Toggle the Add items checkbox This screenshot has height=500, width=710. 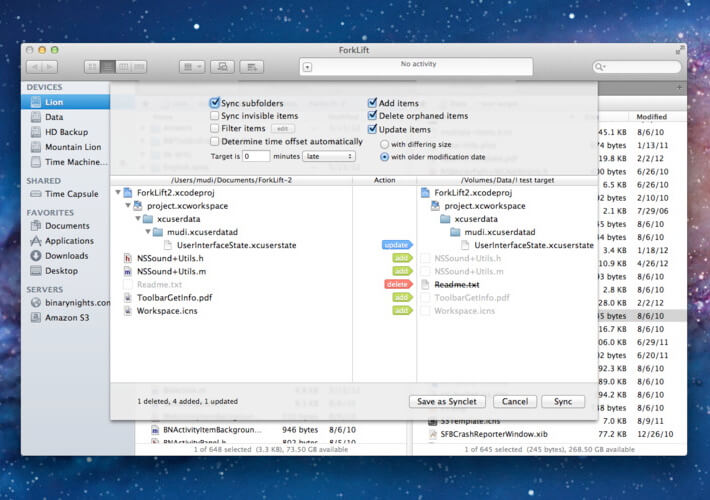pos(372,103)
